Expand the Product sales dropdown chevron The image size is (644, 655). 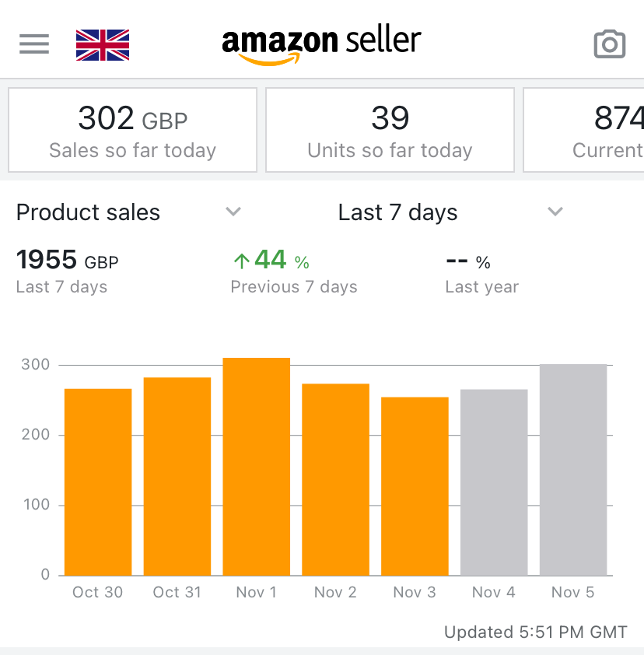[233, 212]
